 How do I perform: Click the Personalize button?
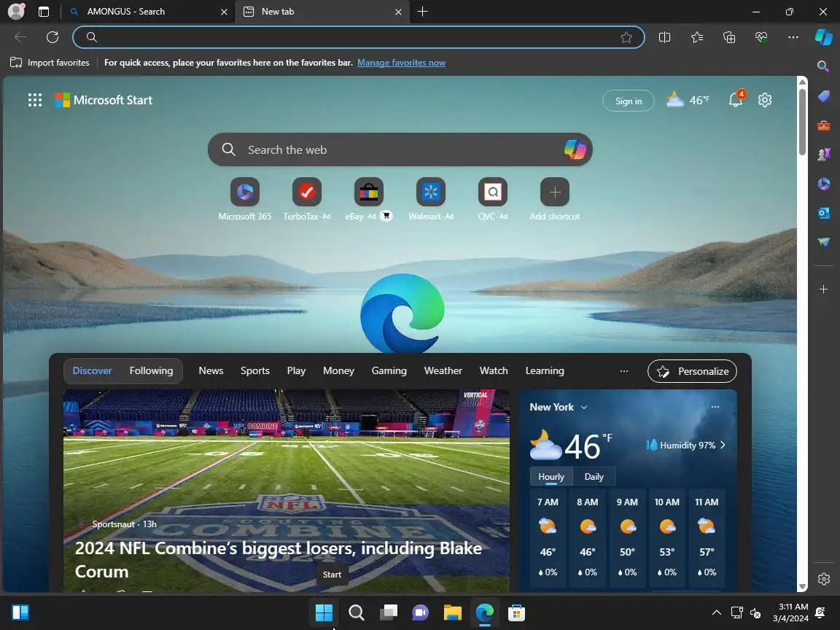[692, 371]
